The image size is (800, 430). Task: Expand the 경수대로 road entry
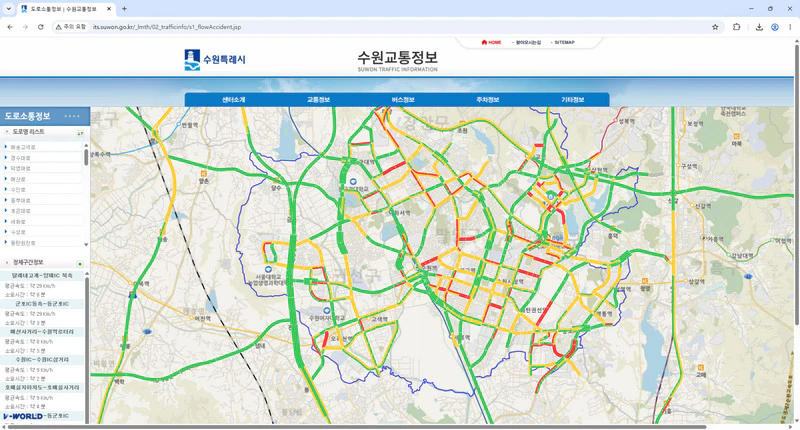coord(20,158)
